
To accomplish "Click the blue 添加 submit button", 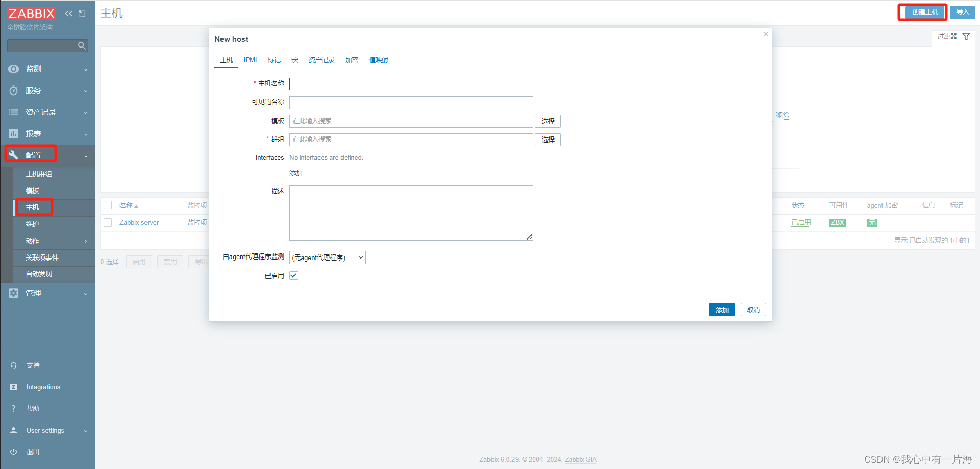I will click(722, 310).
